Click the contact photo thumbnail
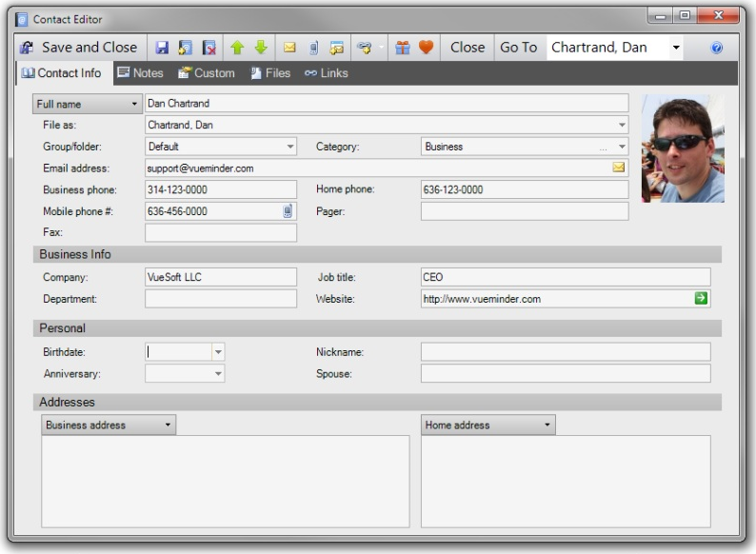 [682, 148]
